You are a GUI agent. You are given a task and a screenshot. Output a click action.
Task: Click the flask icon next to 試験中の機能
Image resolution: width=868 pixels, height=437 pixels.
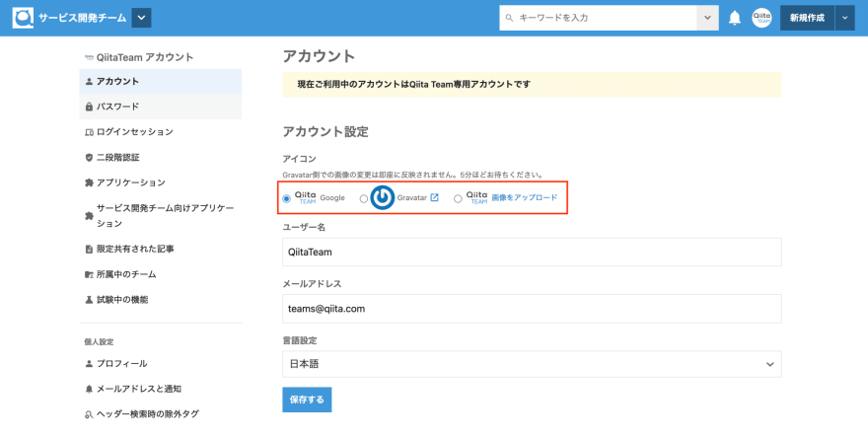coord(89,300)
